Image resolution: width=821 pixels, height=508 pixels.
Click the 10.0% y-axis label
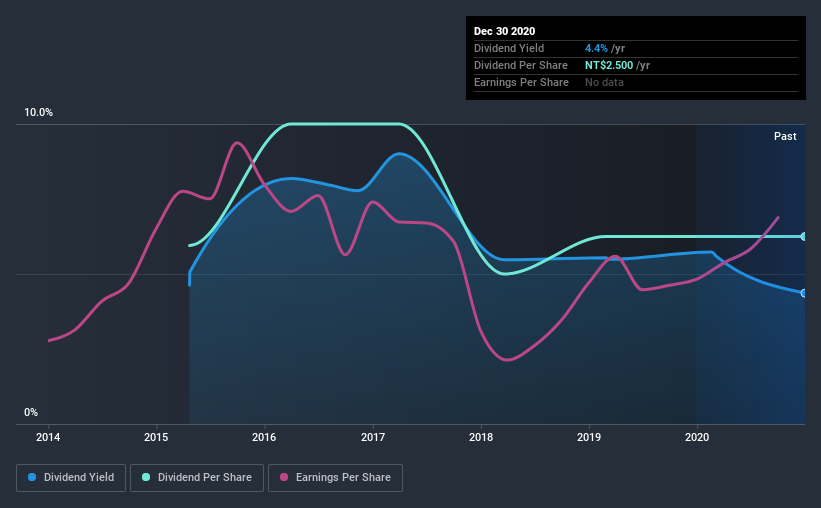tap(38, 113)
